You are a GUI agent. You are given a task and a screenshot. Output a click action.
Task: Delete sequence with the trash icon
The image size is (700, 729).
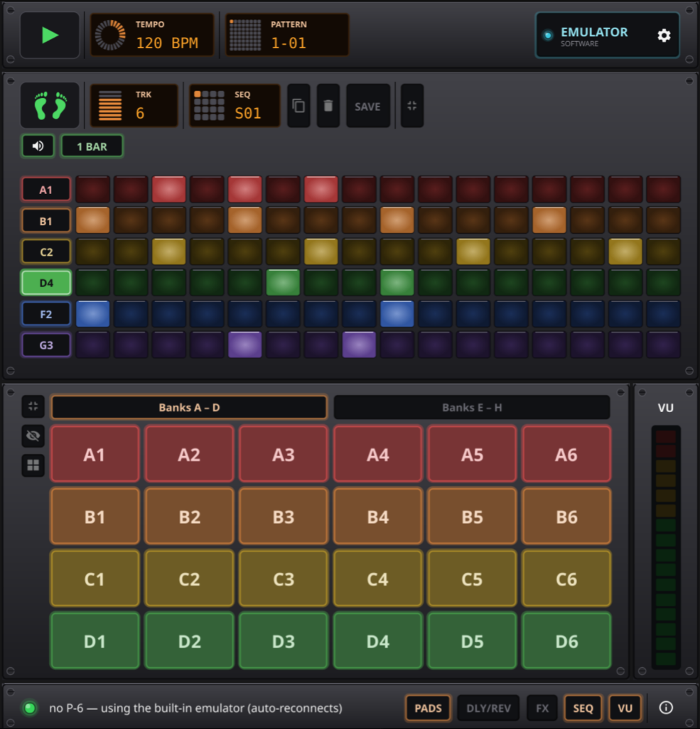pos(328,106)
